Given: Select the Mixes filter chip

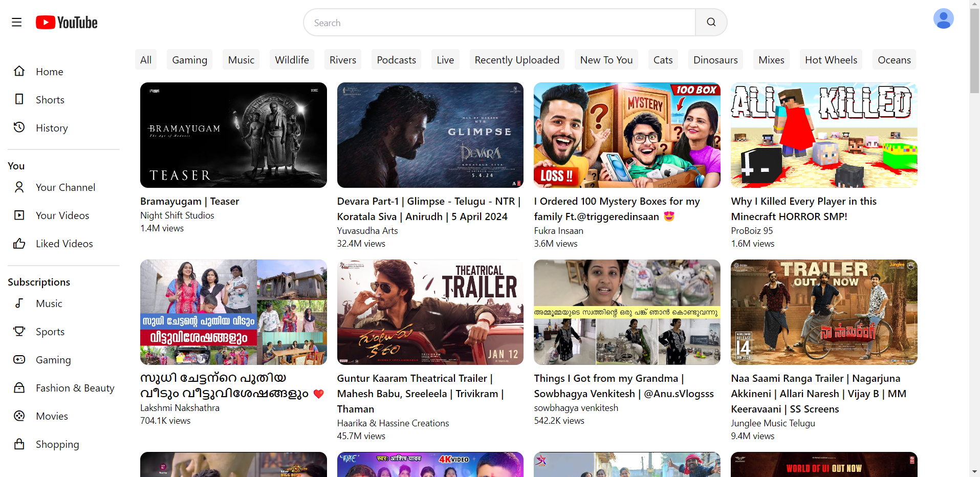Looking at the screenshot, I should pyautogui.click(x=771, y=60).
